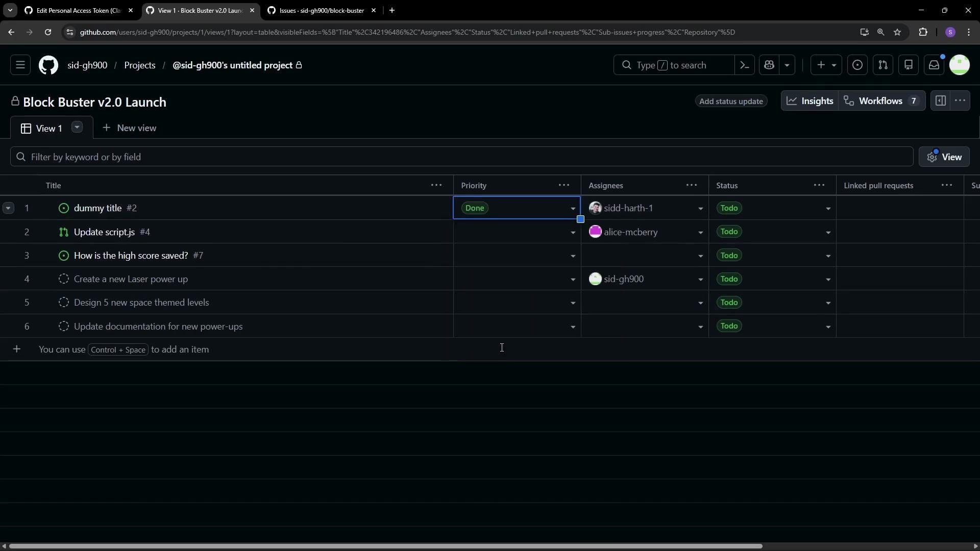Toggle the project side panel icon

coord(940,101)
